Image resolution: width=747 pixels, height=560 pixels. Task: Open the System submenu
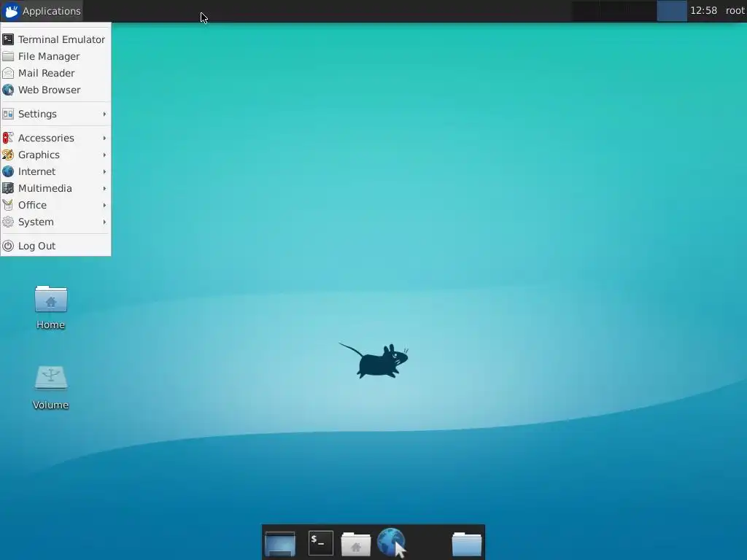point(55,222)
